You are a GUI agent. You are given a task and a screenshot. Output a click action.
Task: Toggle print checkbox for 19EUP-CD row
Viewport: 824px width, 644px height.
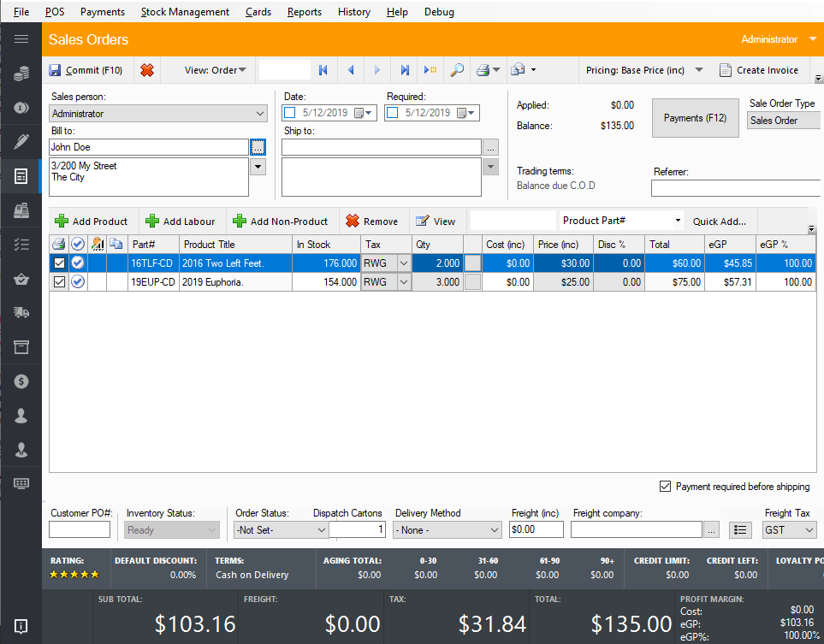(x=59, y=282)
